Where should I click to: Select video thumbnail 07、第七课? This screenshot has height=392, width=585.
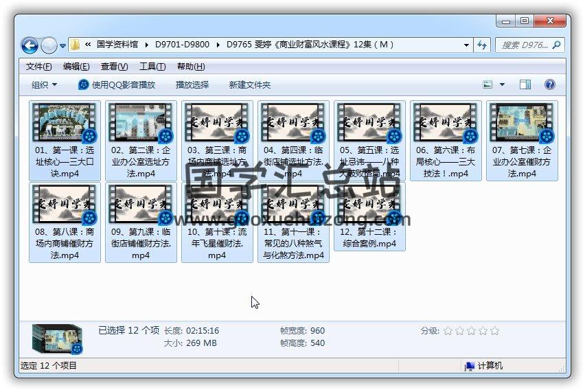(522, 123)
